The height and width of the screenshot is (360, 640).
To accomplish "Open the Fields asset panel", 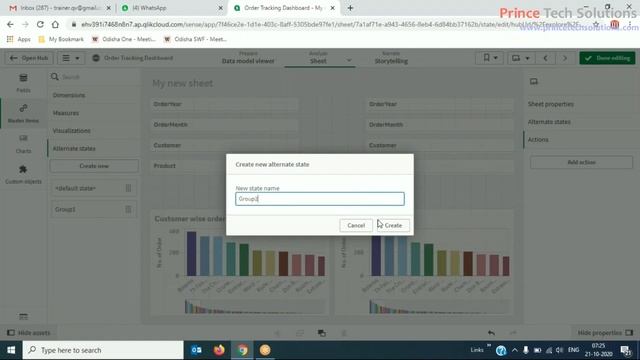I will (23, 82).
